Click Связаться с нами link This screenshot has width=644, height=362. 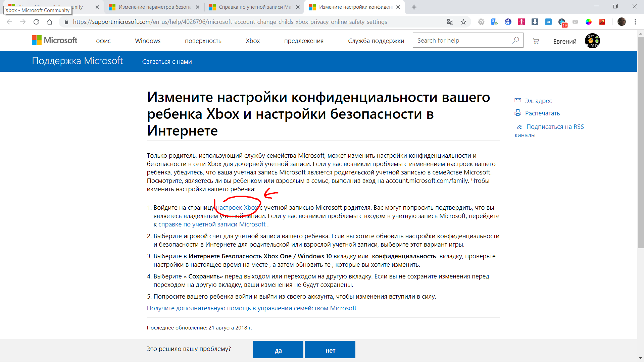[x=167, y=62]
